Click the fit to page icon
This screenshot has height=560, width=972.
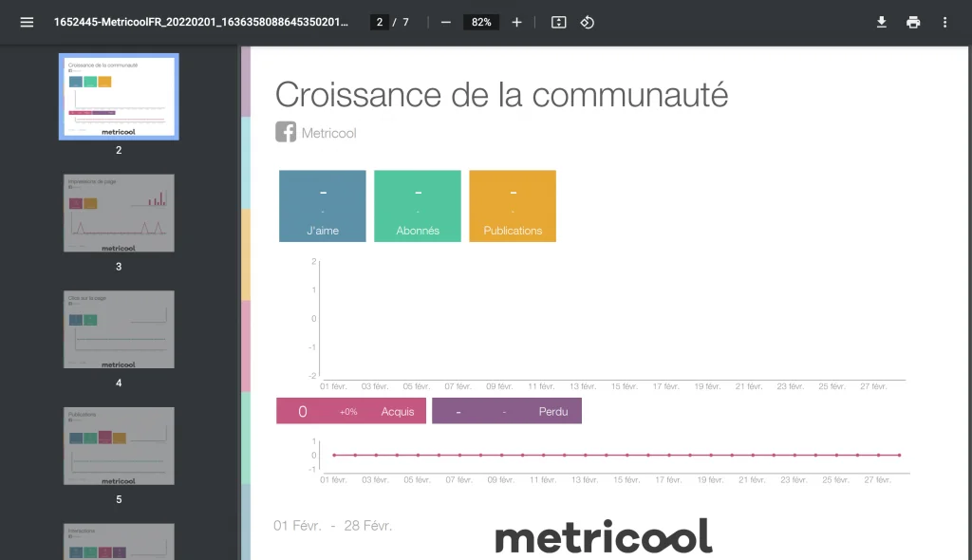coord(558,23)
